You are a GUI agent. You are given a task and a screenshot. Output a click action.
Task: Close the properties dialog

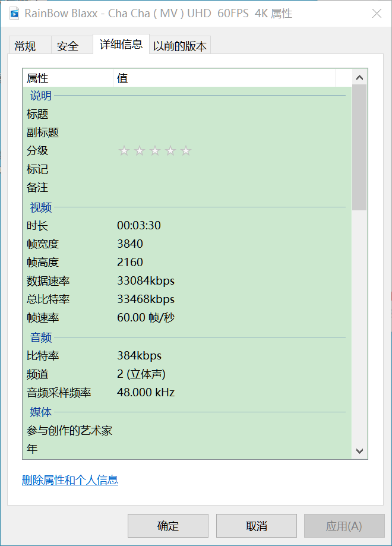tap(377, 14)
